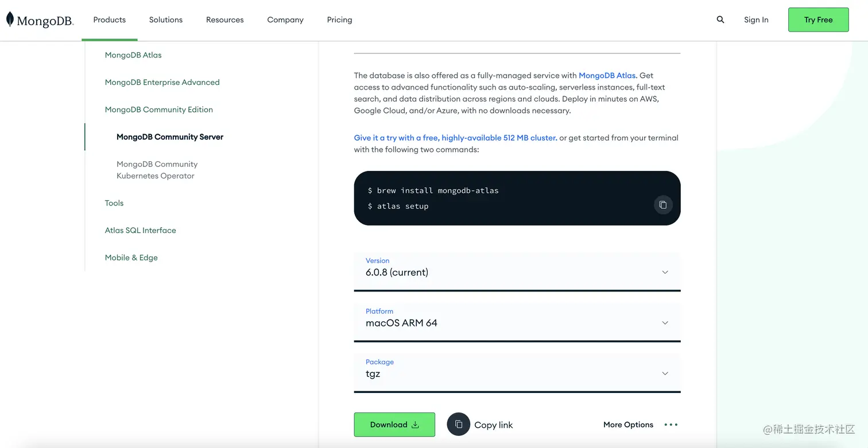Click the green Download button
868x448 pixels.
pyautogui.click(x=394, y=424)
